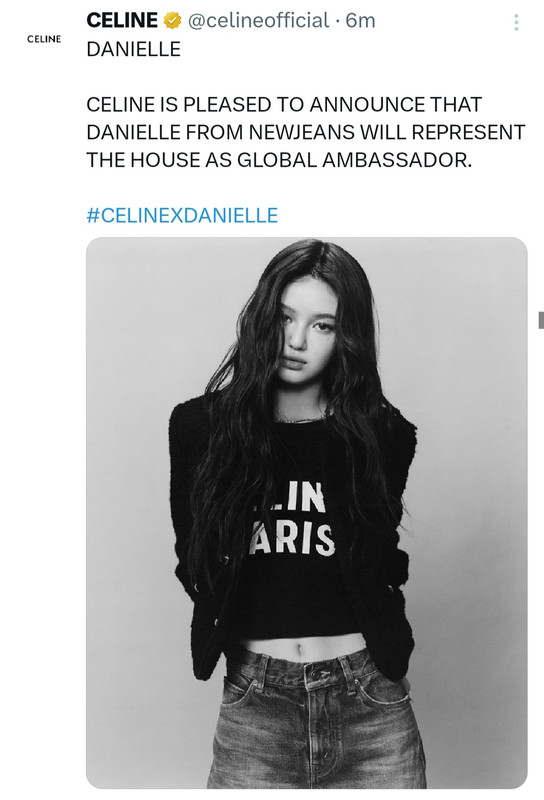Click the PARIS shirt print in the photo
Viewport: 544px width, 800px height.
(292, 539)
